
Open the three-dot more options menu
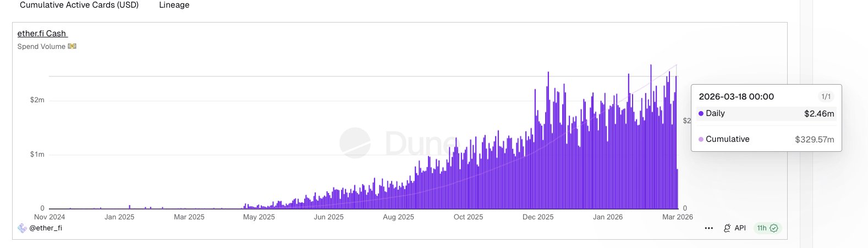click(x=709, y=228)
